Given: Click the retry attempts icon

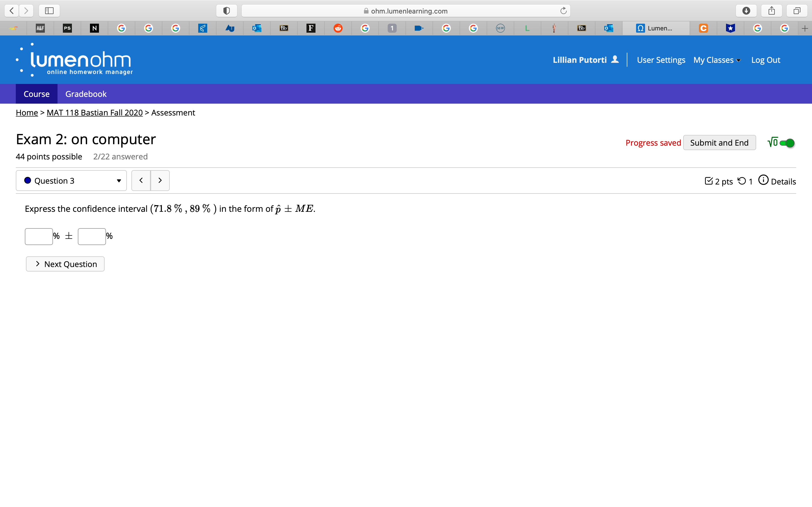Looking at the screenshot, I should (x=742, y=181).
